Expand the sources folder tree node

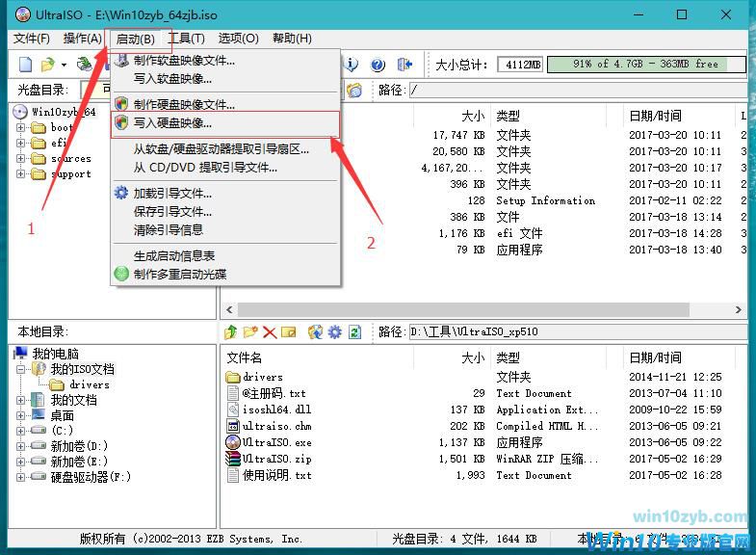(21, 158)
